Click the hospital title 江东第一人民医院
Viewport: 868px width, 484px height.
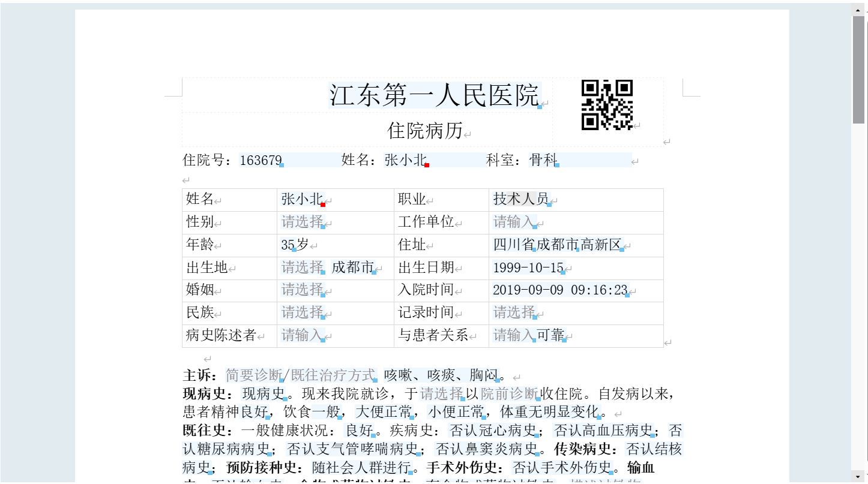pyautogui.click(x=434, y=95)
